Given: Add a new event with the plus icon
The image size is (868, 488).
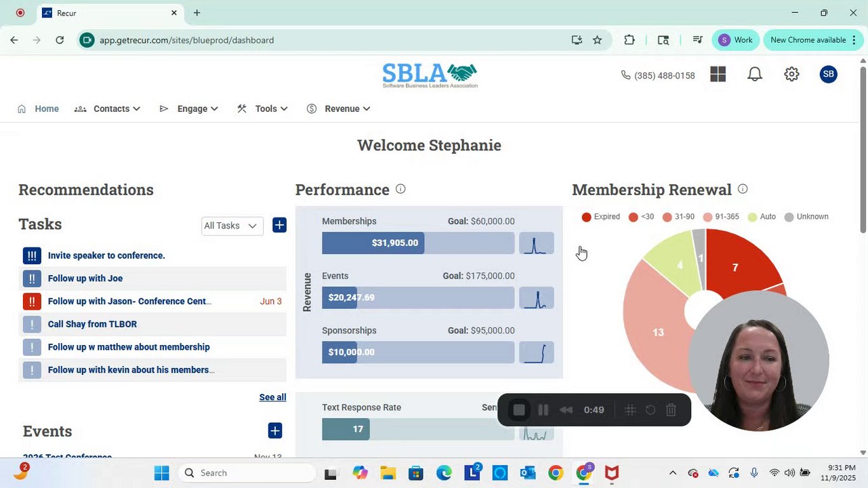Looking at the screenshot, I should [274, 430].
